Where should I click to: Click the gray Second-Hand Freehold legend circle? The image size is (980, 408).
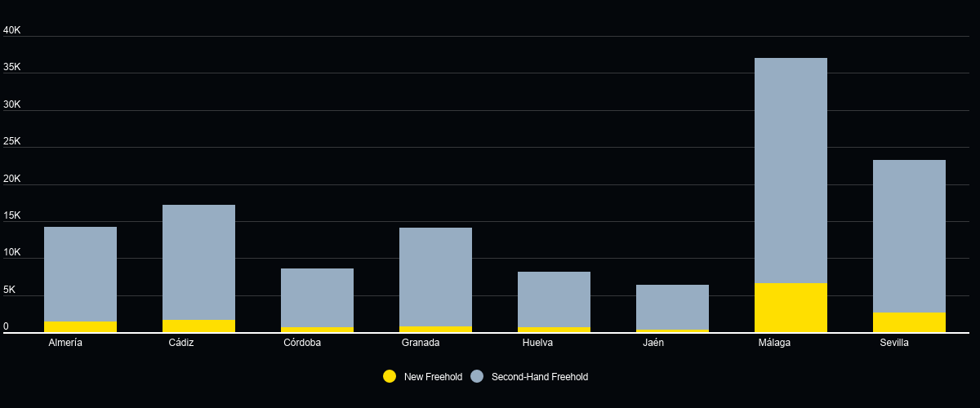(x=478, y=376)
